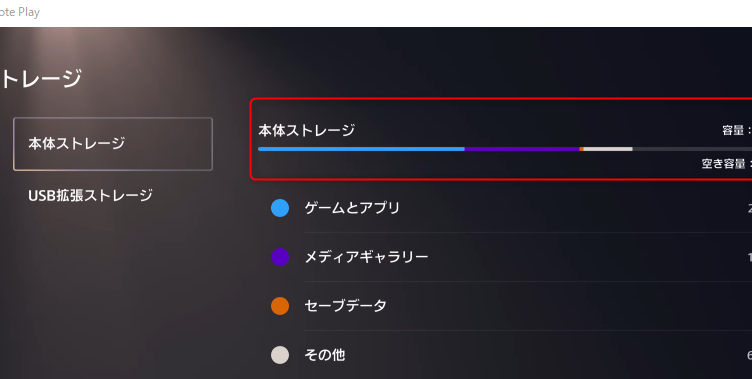This screenshot has width=752, height=379.
Task: Click the beige その他 circle icon
Action: tap(280, 355)
